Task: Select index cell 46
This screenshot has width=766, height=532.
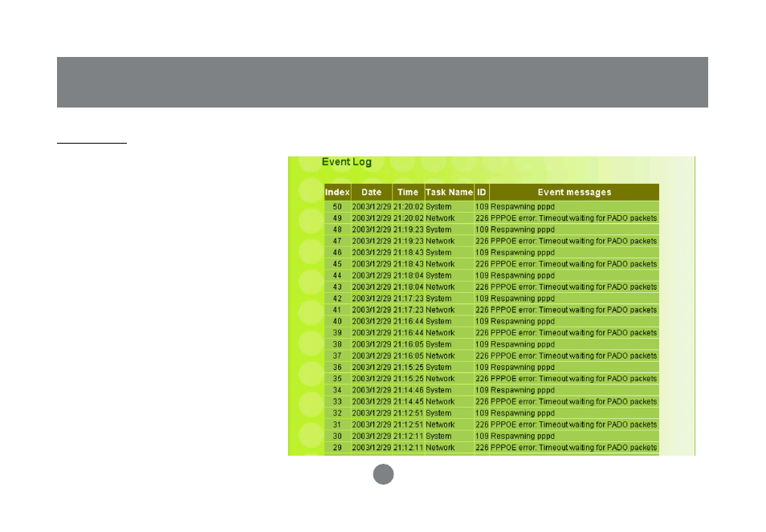Action: pos(337,253)
